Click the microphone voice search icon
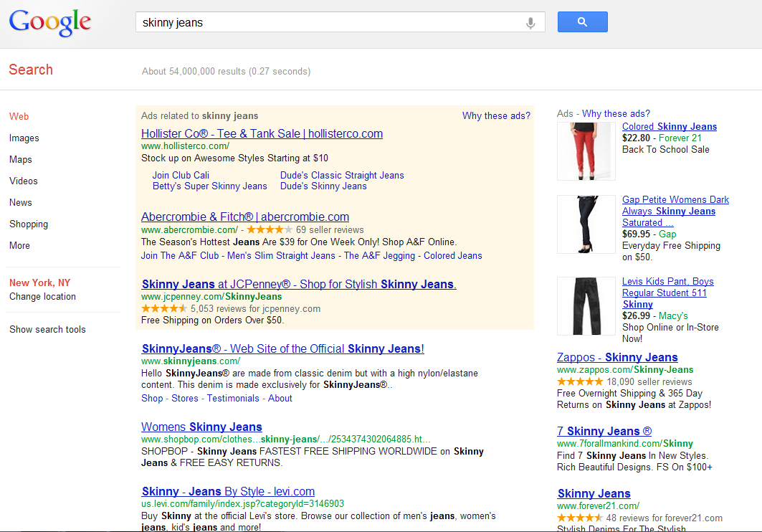 530,23
